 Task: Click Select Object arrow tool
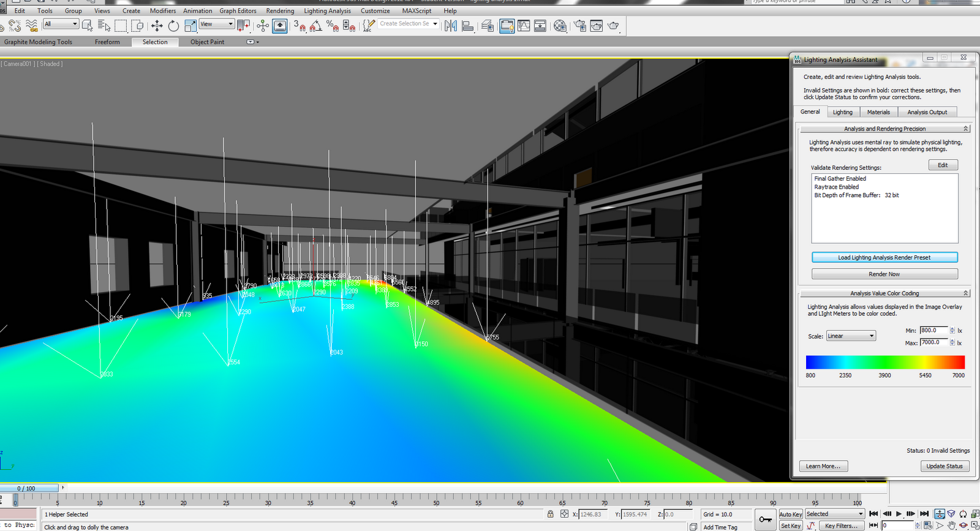tap(87, 25)
